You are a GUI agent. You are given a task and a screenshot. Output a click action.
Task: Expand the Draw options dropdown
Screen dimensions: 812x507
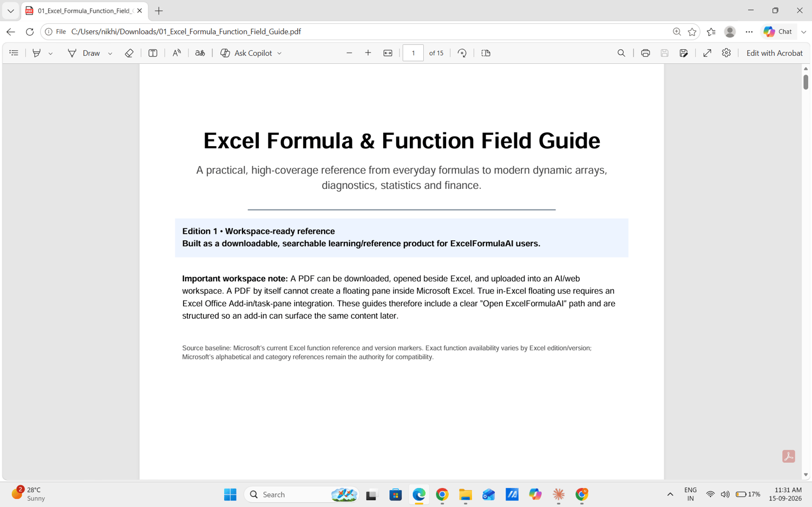point(110,54)
